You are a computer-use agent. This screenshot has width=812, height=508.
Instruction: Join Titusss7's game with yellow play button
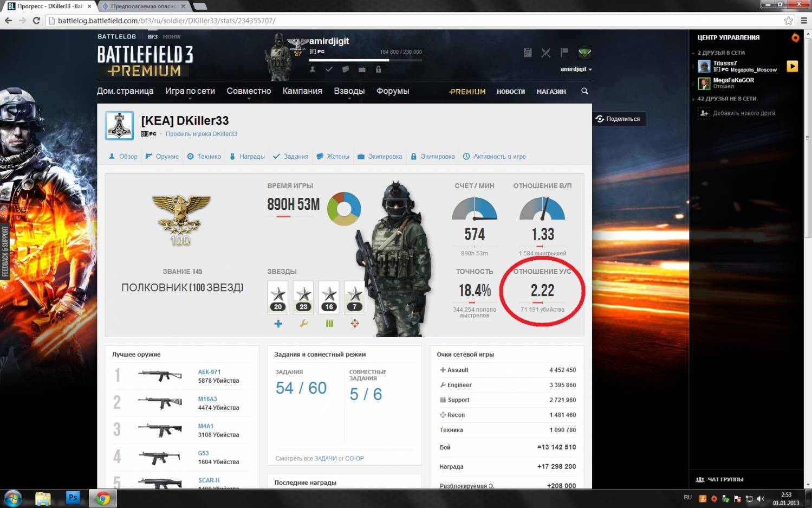click(792, 66)
